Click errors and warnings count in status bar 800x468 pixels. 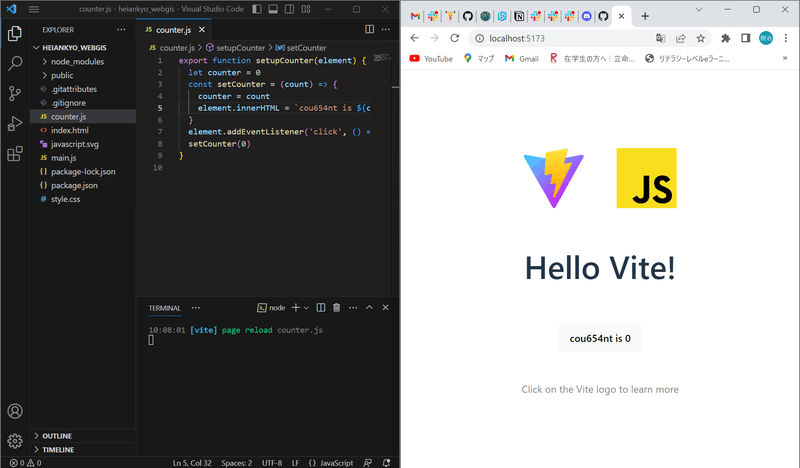(x=26, y=463)
